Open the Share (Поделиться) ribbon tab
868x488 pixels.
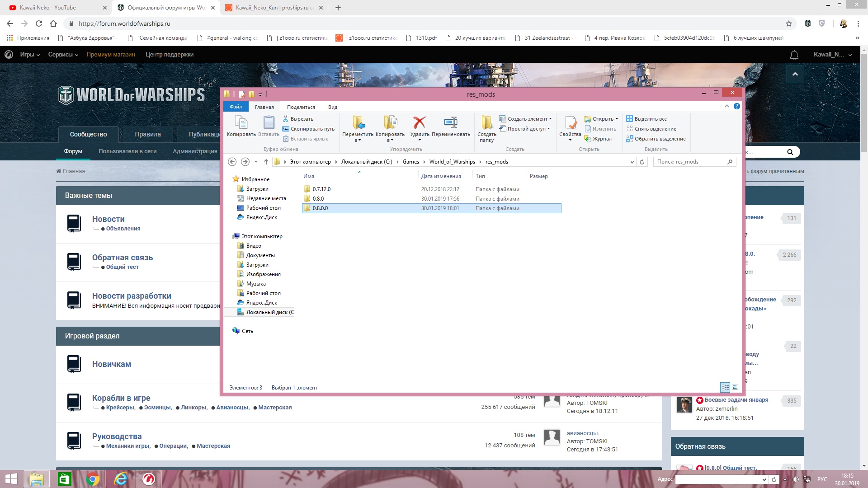tap(301, 107)
